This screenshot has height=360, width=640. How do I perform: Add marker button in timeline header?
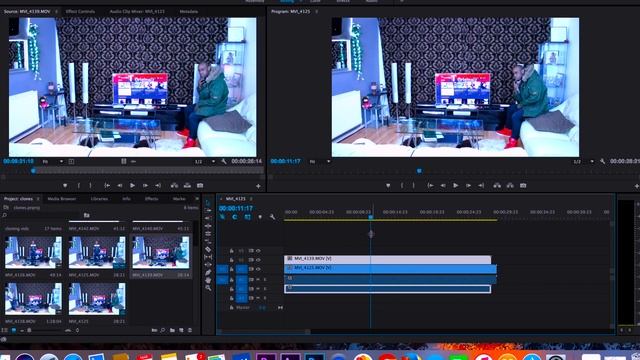(x=260, y=217)
